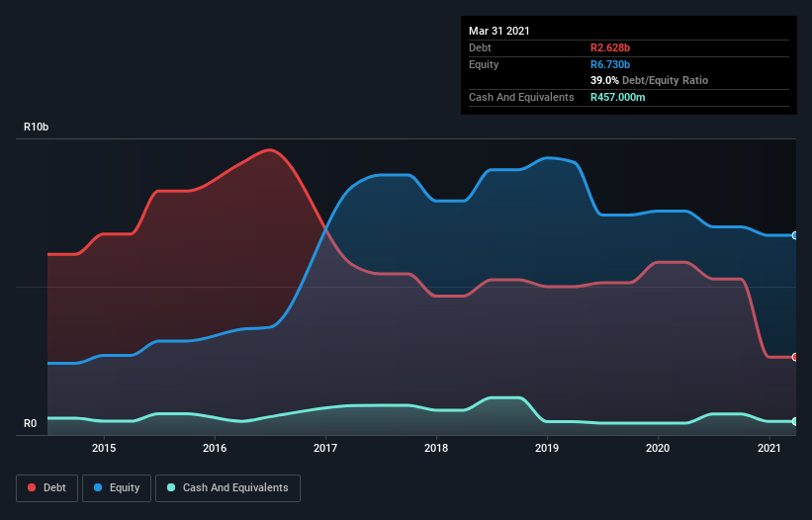The height and width of the screenshot is (520, 812).
Task: Click the R10b axis label
Action: coord(36,127)
